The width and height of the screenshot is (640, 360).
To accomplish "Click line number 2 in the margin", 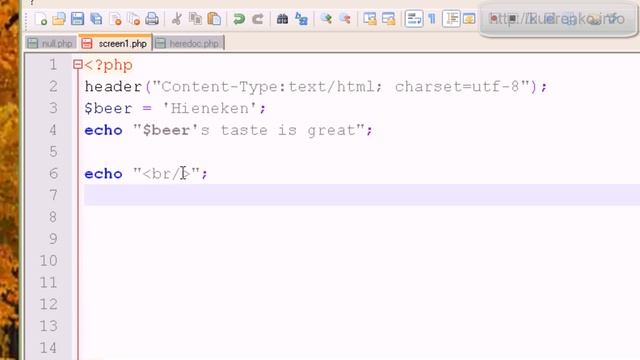I will (53, 87).
